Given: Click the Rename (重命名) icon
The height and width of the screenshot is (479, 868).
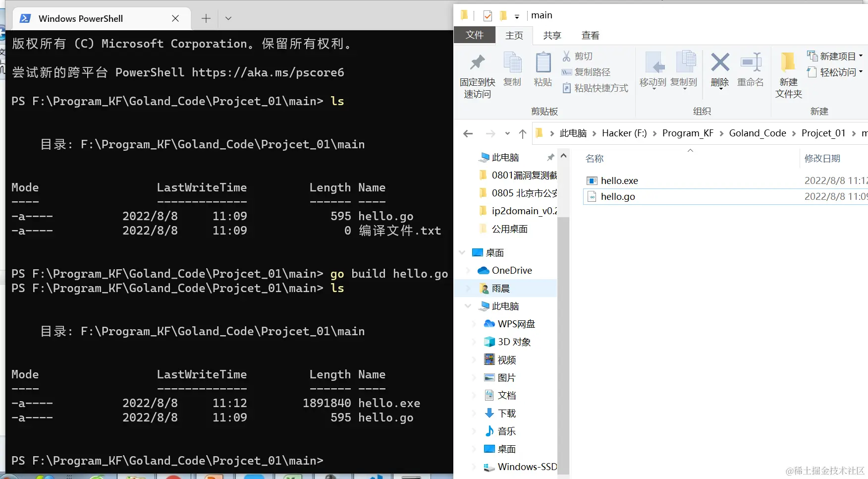Looking at the screenshot, I should (751, 62).
